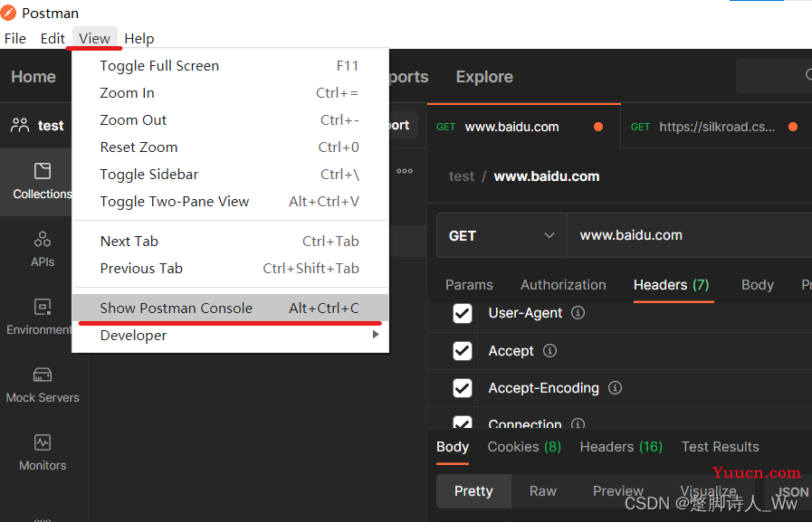Uncheck the Connection header checkbox

tap(463, 422)
